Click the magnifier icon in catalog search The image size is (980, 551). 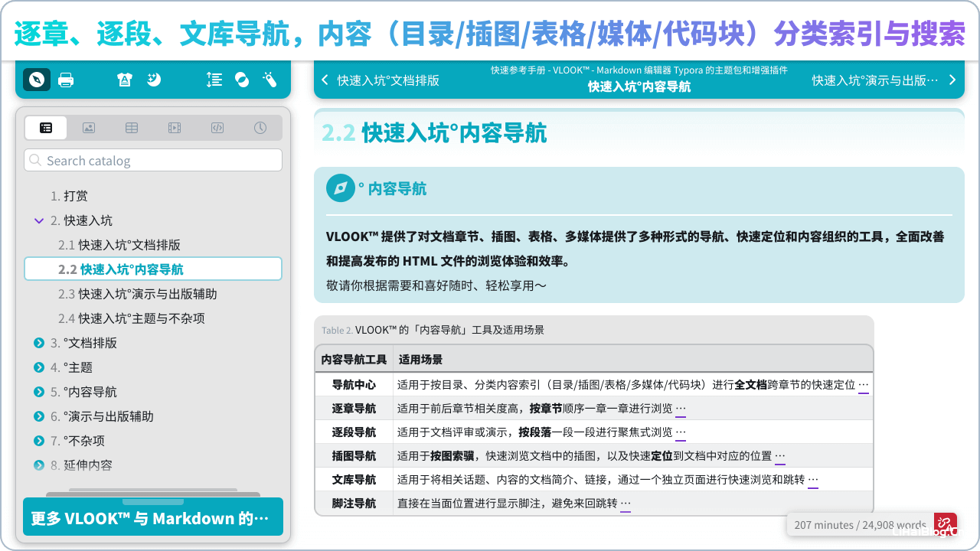click(35, 160)
